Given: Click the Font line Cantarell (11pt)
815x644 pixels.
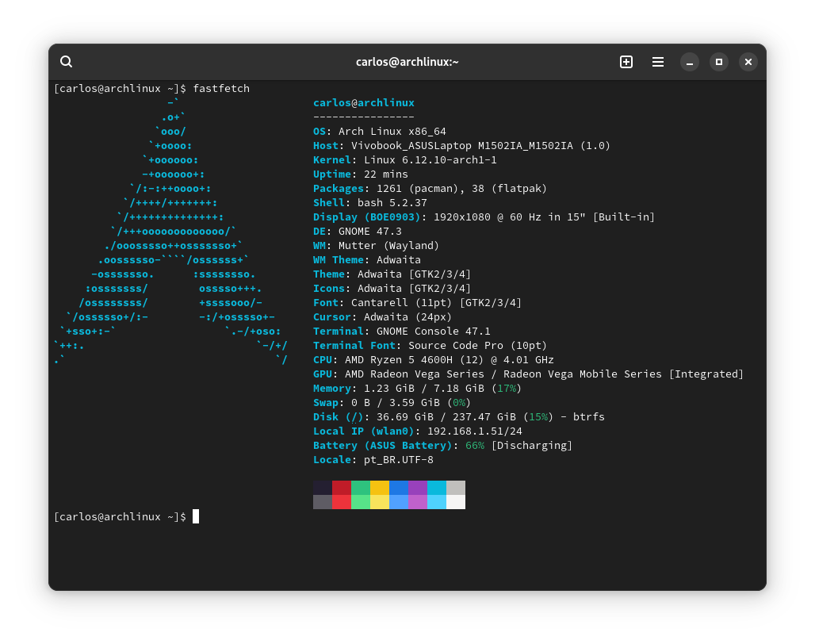Looking at the screenshot, I should point(417,302).
